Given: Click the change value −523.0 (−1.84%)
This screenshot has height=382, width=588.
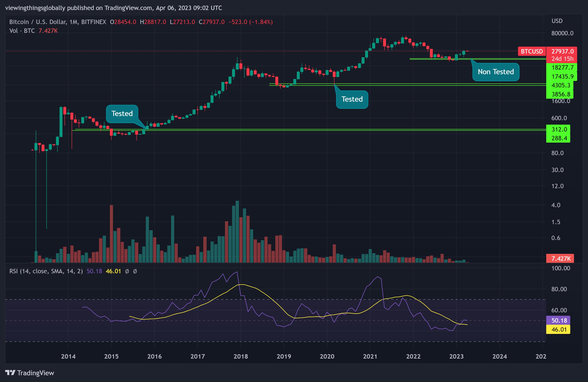Looking at the screenshot, I should pyautogui.click(x=250, y=22).
